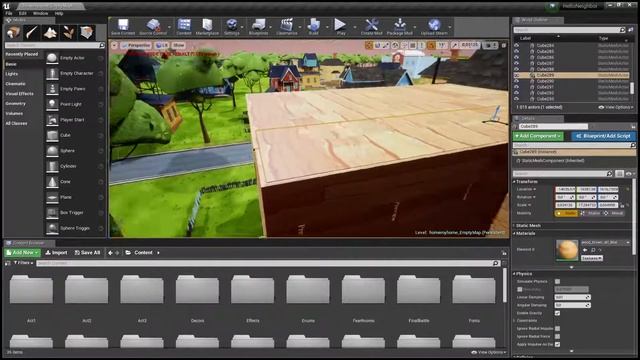Switch to Foliage mode icon
Viewport: 640px width, 360px height.
click(68, 33)
